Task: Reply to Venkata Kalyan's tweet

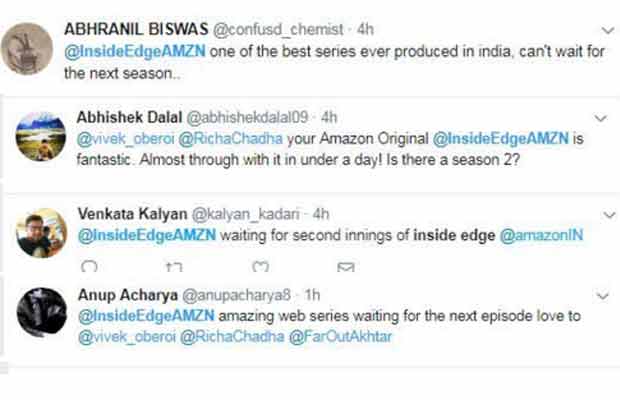Action: [x=89, y=266]
